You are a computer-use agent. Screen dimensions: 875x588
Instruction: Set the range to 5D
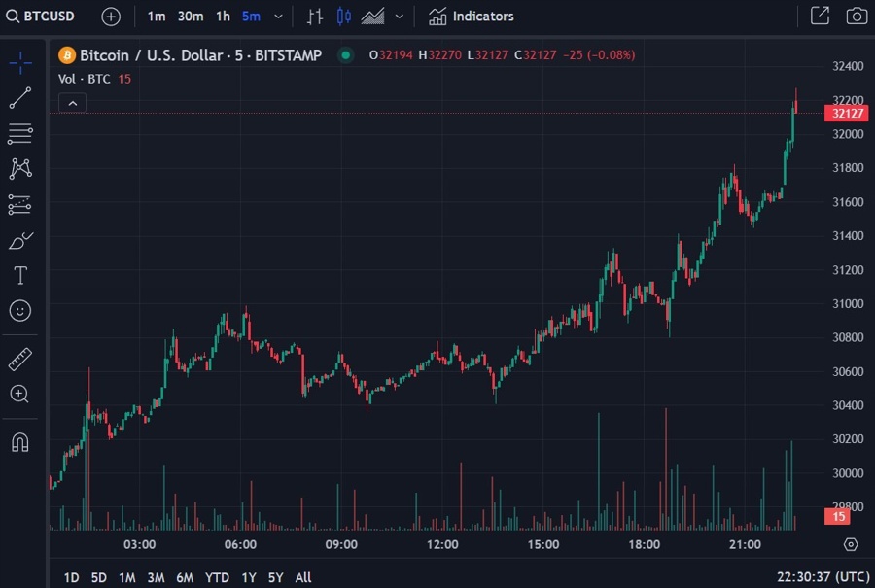click(x=99, y=577)
